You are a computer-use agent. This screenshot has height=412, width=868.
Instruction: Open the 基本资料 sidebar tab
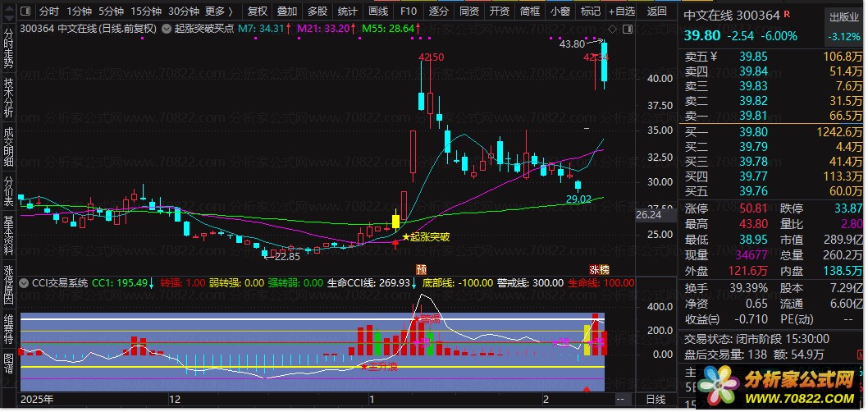(x=8, y=236)
